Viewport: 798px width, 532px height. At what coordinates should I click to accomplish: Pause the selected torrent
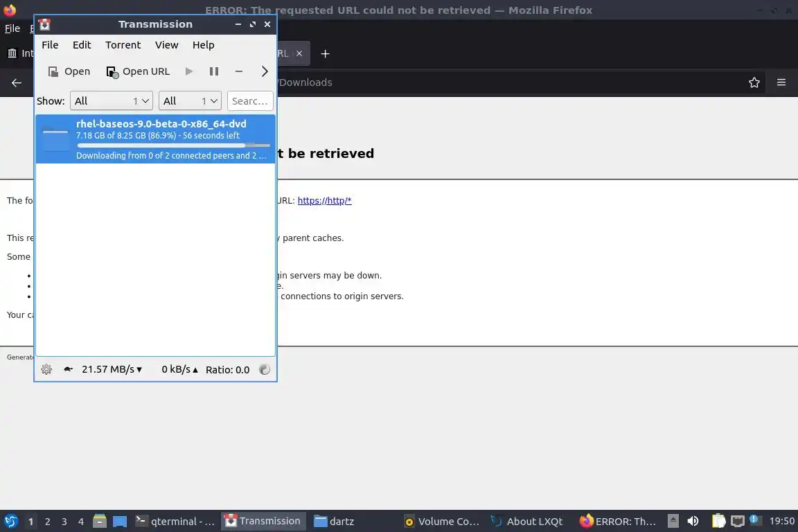click(x=214, y=71)
